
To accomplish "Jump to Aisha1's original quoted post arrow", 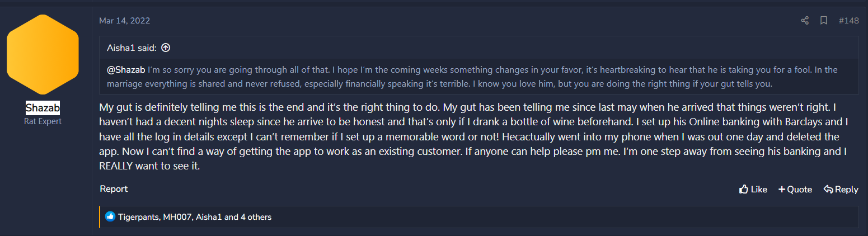I will (166, 48).
